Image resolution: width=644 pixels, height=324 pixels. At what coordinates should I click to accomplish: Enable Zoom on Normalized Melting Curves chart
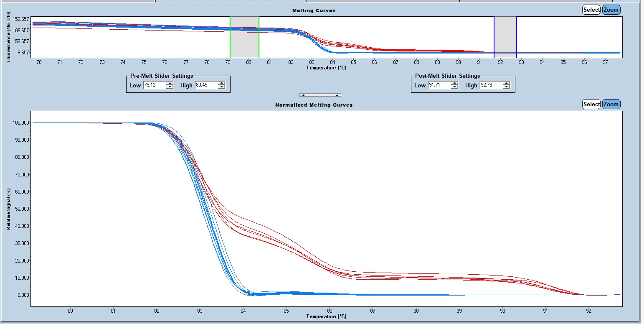[611, 104]
